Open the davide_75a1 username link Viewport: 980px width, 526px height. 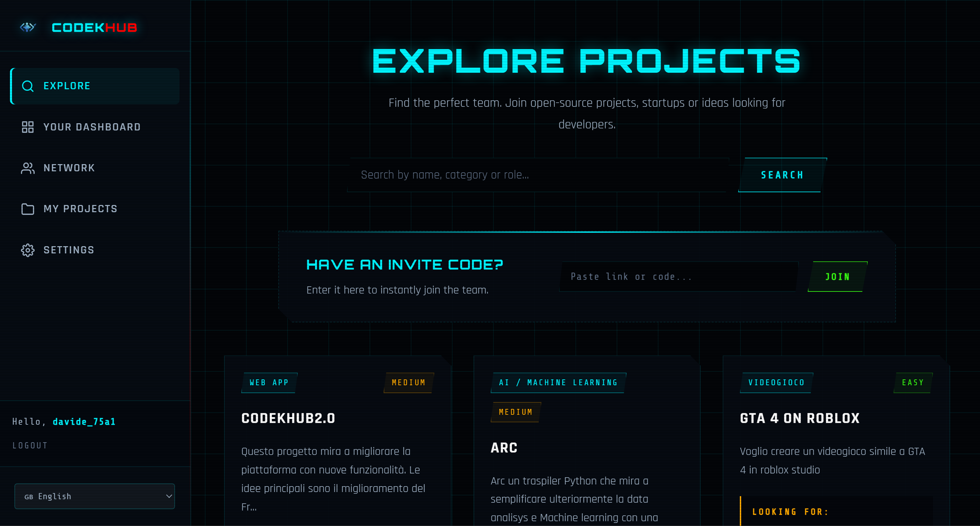coord(84,421)
